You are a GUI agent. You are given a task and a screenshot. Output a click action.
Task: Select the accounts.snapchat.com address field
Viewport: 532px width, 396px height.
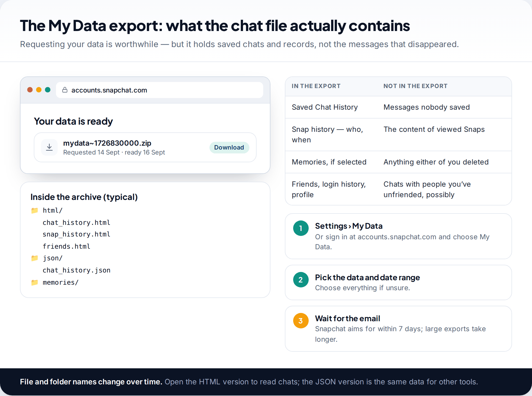pyautogui.click(x=159, y=90)
